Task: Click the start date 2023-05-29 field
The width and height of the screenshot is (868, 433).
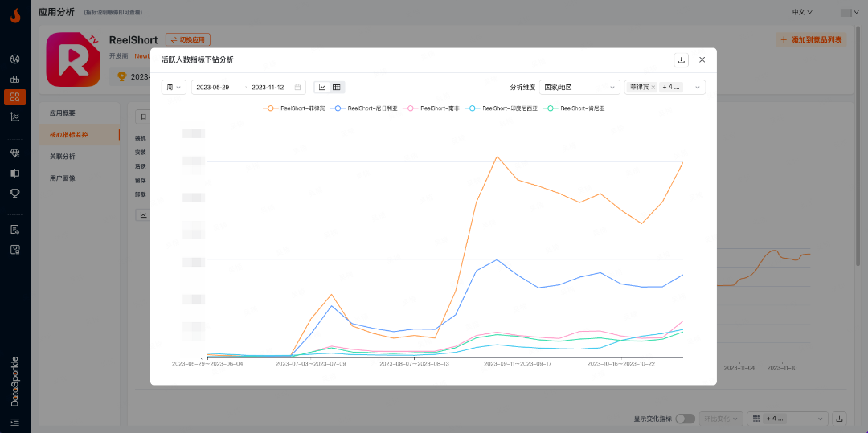Action: click(x=213, y=87)
